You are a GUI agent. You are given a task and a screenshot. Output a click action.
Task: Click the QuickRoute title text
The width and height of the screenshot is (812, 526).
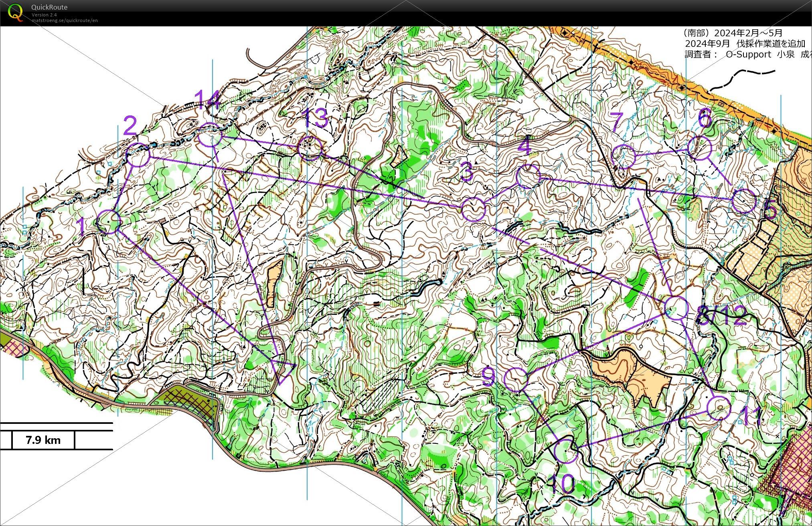(x=49, y=7)
